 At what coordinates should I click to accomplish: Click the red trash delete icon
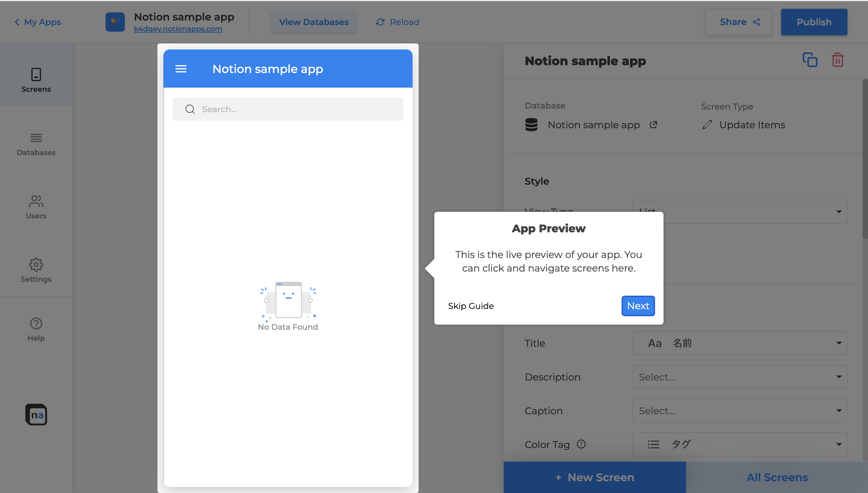838,60
